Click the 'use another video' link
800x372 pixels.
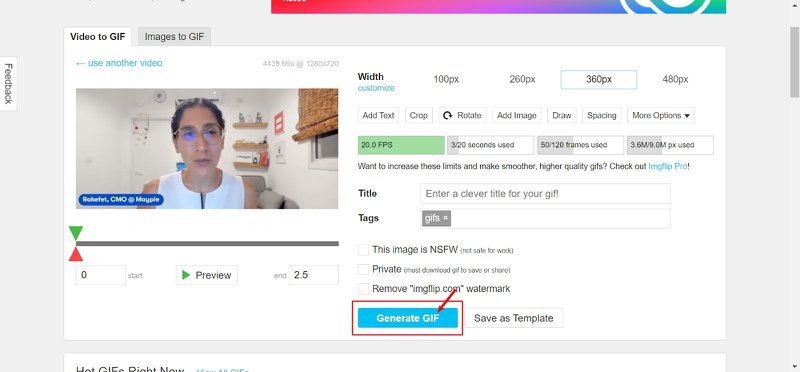[119, 63]
